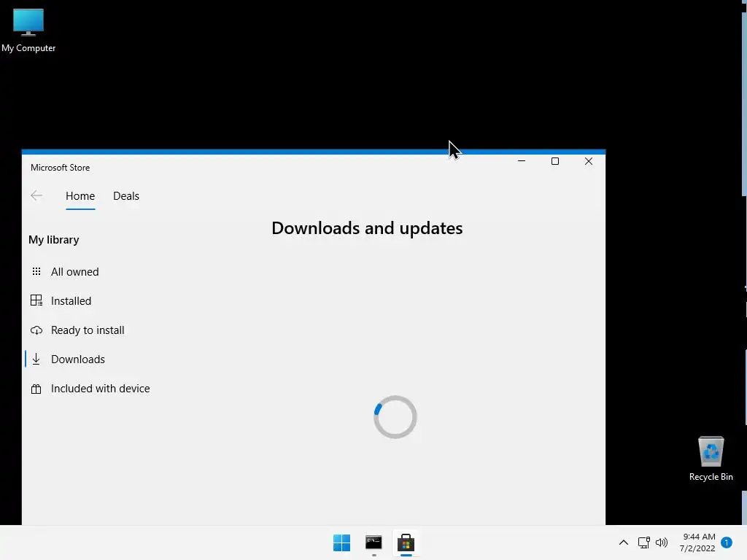747x560 pixels.
Task: Minimize the Microsoft Store window
Action: point(522,161)
